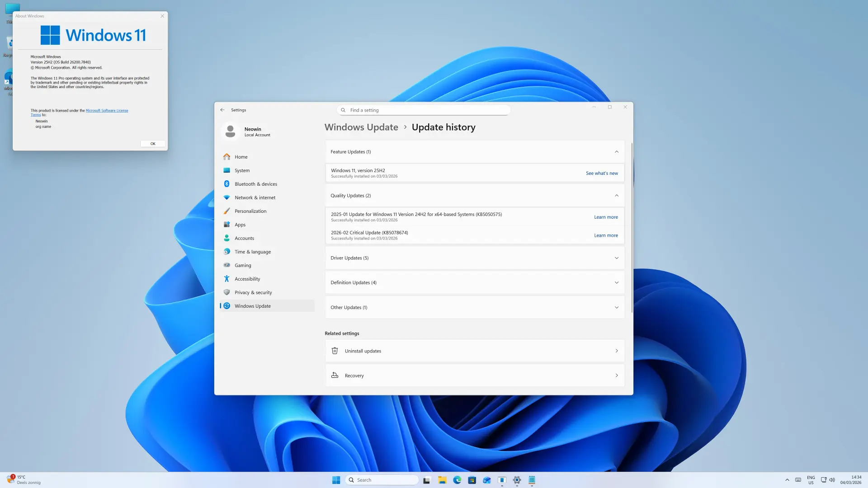Click the Network & internet wifi icon
The height and width of the screenshot is (488, 868).
[226, 197]
